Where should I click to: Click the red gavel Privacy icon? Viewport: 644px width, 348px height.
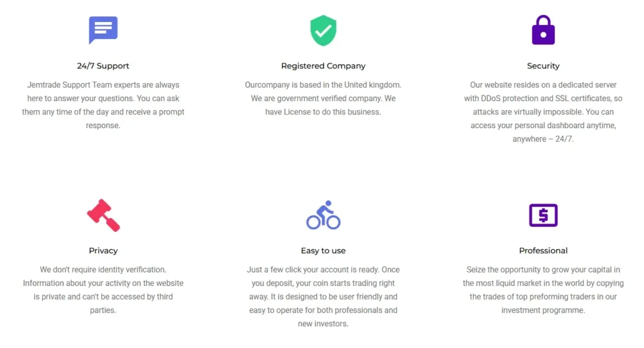click(103, 215)
